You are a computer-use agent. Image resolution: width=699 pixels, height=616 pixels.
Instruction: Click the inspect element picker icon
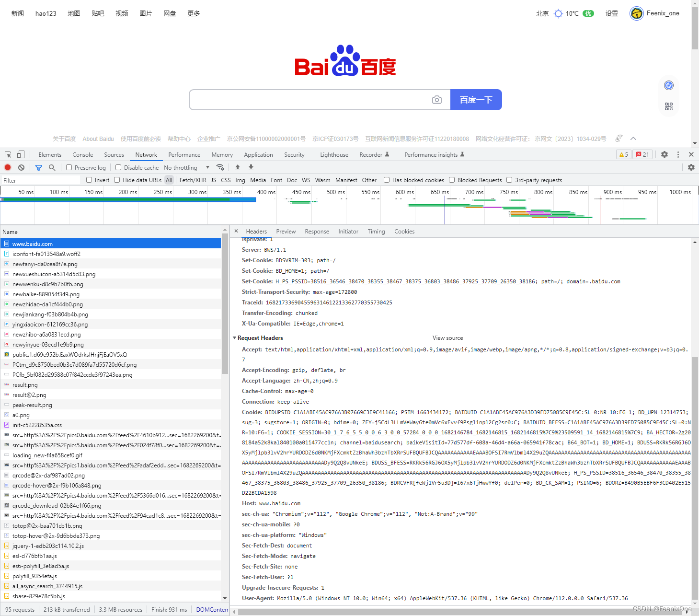tap(8, 154)
